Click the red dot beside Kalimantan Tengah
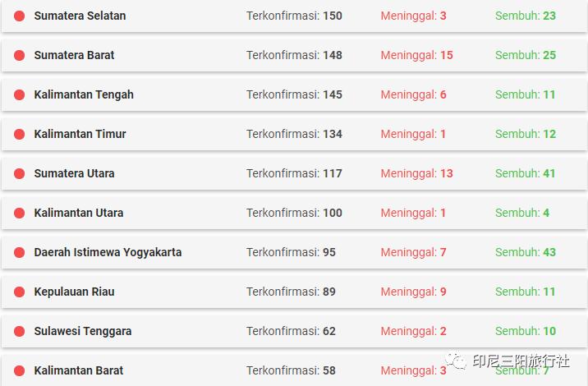588x386 pixels. click(20, 95)
